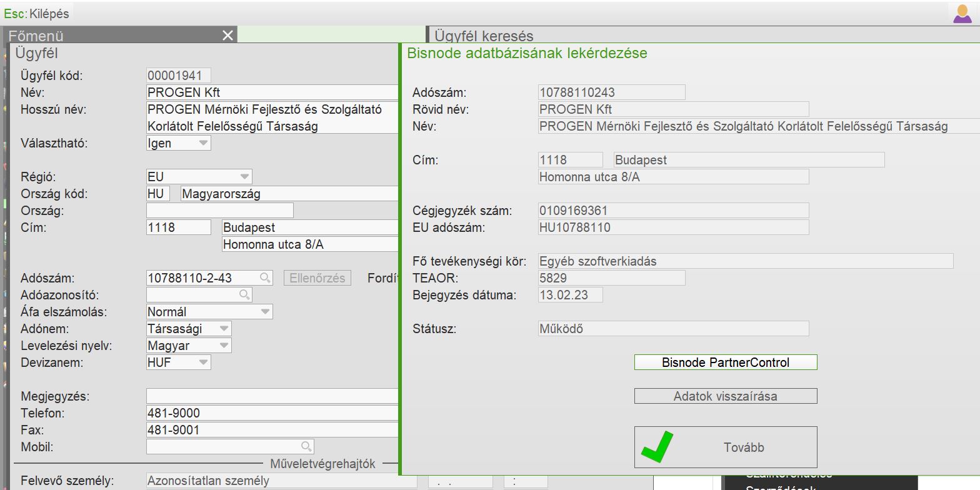Click the Telefon field 481-9000

(272, 413)
